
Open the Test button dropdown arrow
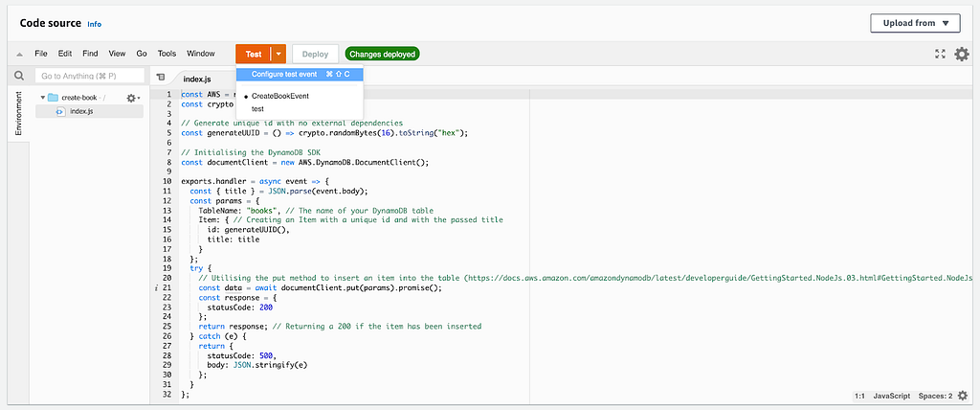point(278,55)
